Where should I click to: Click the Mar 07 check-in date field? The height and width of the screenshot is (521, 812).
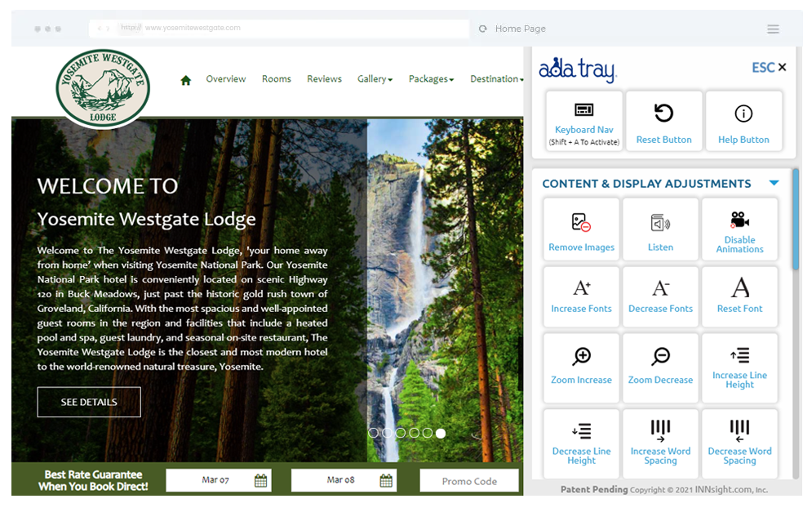(x=219, y=480)
